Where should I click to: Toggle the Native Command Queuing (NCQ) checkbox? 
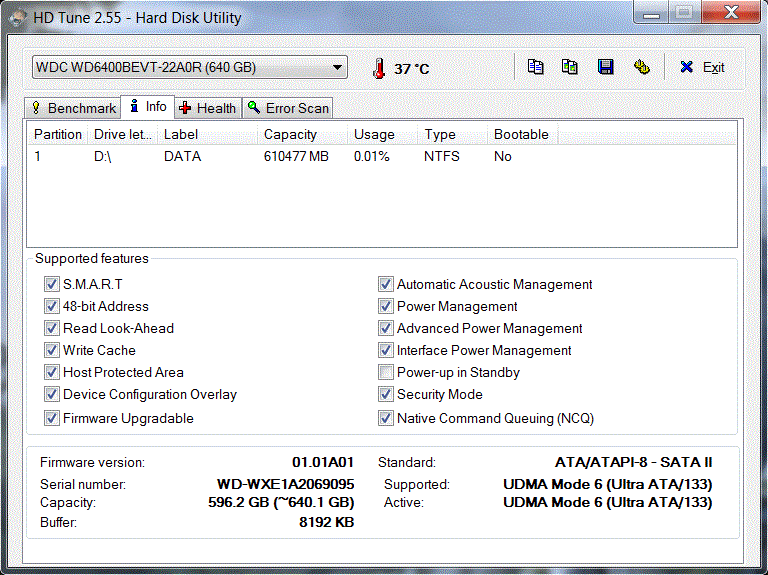tap(385, 418)
